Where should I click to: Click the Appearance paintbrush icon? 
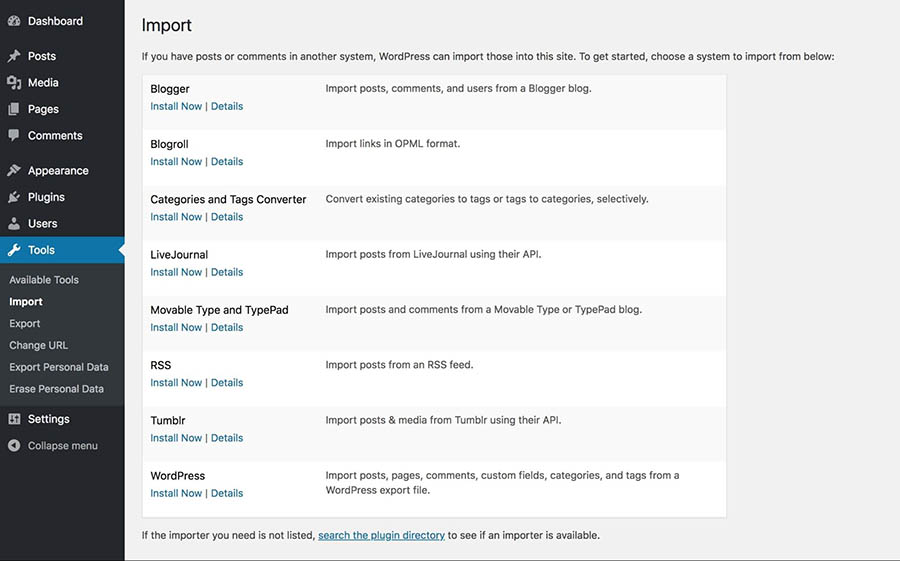(14, 171)
